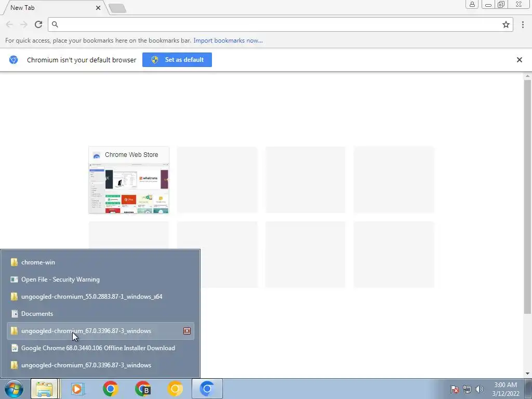Open the volume speaker tray icon
The image size is (532, 399).
coord(480,389)
